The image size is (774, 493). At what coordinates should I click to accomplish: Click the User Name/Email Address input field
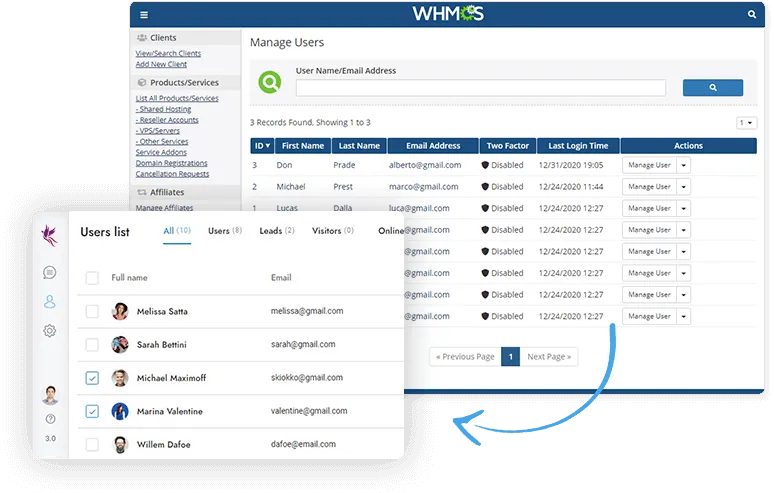480,88
